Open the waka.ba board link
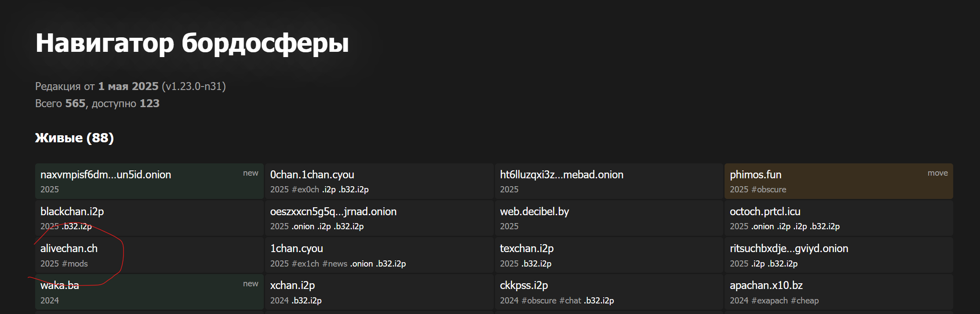 tap(60, 285)
